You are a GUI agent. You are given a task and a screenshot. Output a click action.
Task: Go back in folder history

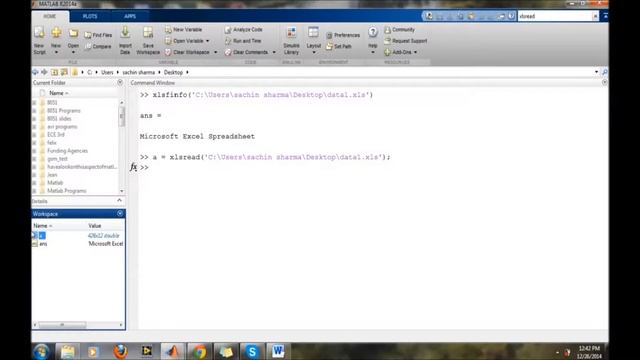coord(36,72)
